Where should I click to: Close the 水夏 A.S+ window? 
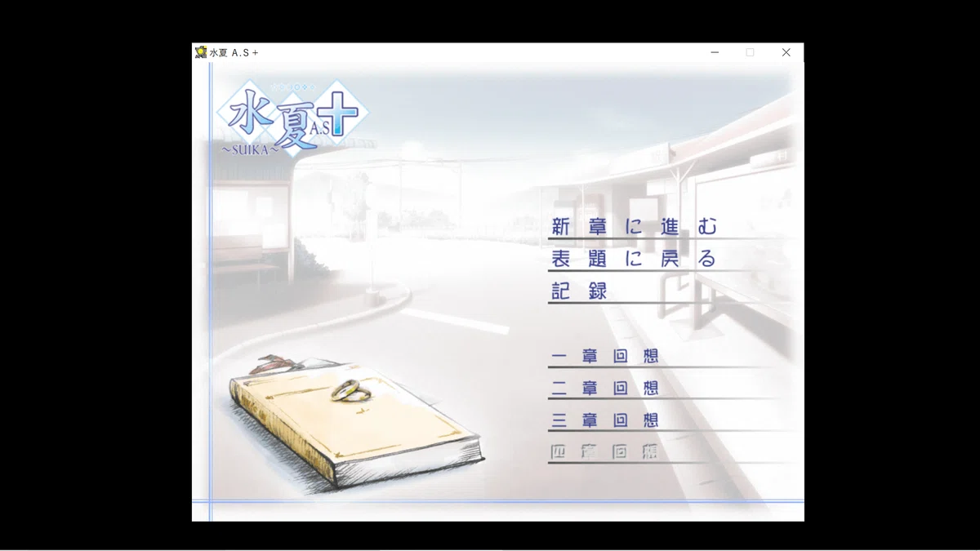pos(786,52)
